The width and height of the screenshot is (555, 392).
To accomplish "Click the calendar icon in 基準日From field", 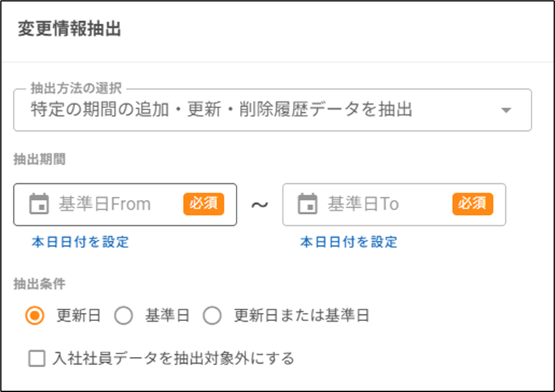I will click(x=39, y=205).
